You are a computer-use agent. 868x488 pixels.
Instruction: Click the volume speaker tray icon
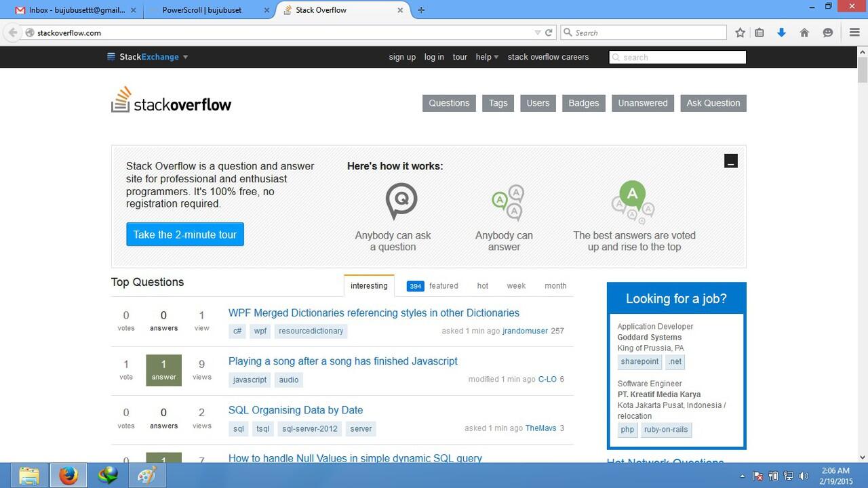click(804, 476)
